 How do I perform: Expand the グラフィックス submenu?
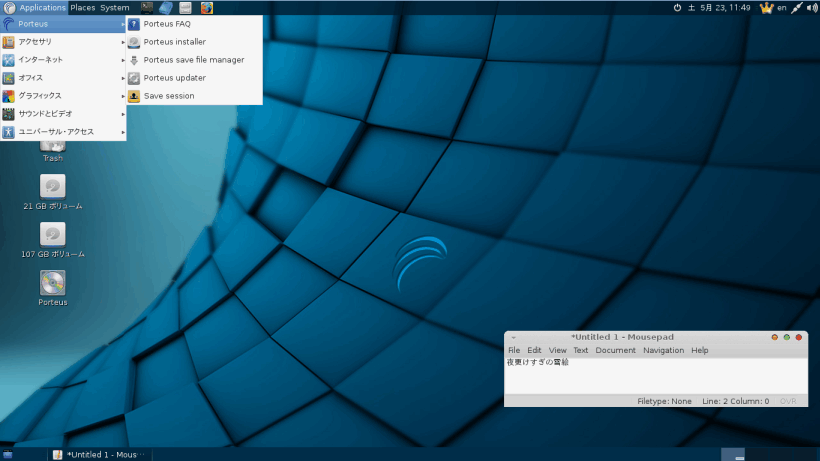pyautogui.click(x=63, y=96)
